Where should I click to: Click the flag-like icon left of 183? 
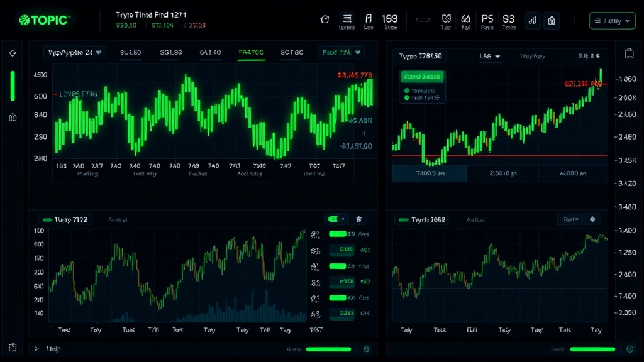(369, 18)
